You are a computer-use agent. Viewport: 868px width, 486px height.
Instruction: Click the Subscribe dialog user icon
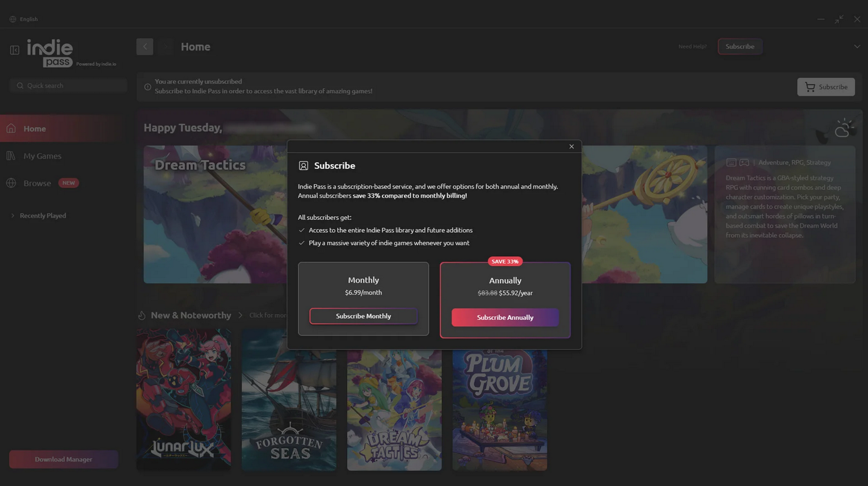(x=304, y=166)
